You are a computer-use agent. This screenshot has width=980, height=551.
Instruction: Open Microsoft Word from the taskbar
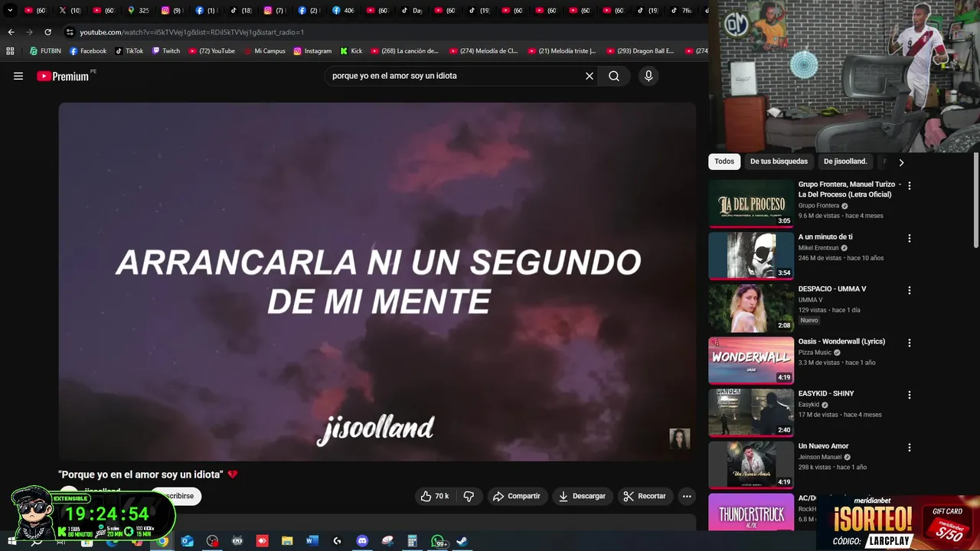point(312,541)
